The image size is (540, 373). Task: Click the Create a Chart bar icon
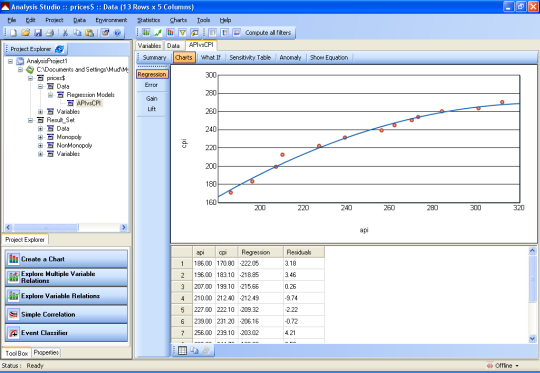tap(13, 259)
